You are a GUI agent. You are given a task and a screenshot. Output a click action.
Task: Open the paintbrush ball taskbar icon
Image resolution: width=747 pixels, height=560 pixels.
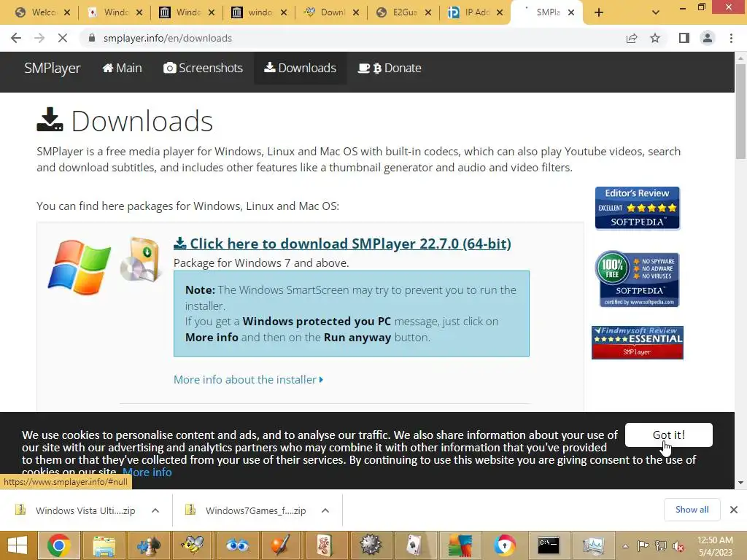(281, 545)
